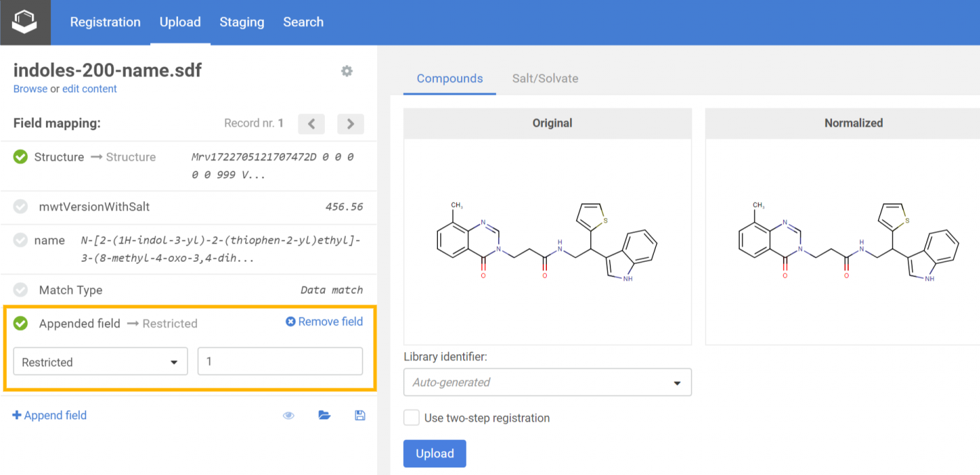Open settings gear next to file name

pyautogui.click(x=346, y=71)
